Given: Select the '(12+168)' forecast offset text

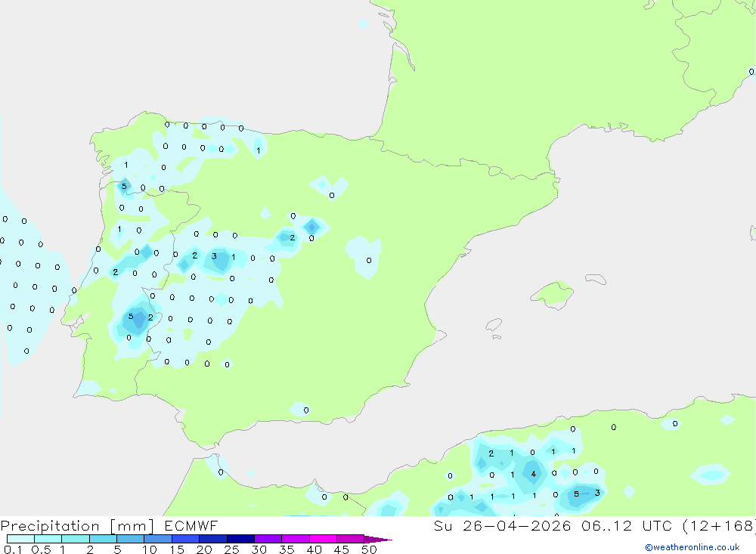Looking at the screenshot, I should pyautogui.click(x=720, y=525).
